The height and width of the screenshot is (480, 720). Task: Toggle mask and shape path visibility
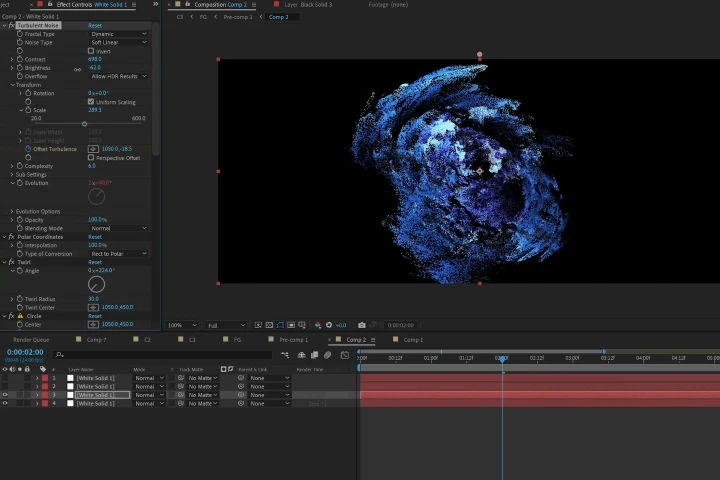pyautogui.click(x=280, y=325)
